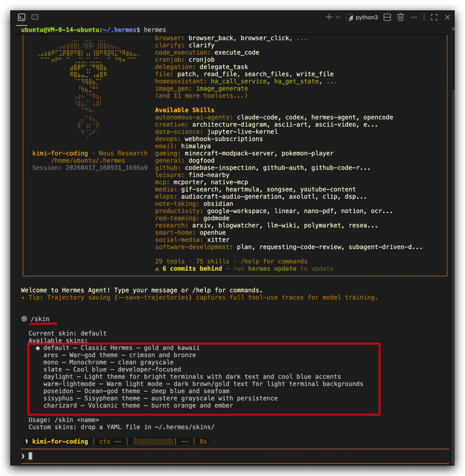Image resolution: width=465 pixels, height=476 pixels.
Task: Click 'godmode' red-teaming skill name
Action: click(217, 218)
